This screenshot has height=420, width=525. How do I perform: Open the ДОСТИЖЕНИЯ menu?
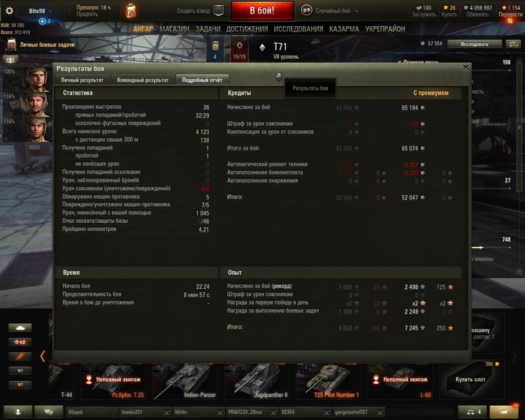coord(247,29)
